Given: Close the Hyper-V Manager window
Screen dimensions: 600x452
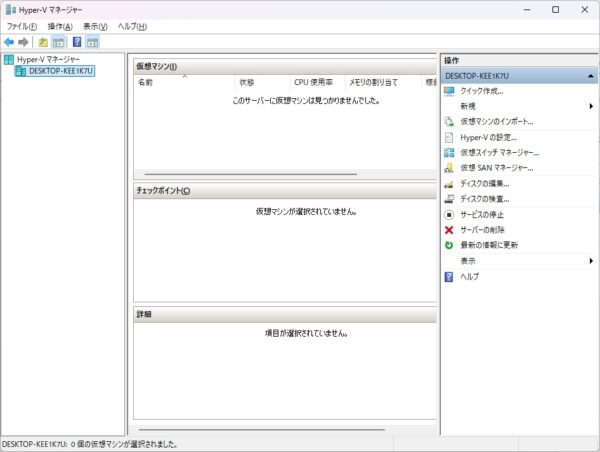Looking at the screenshot, I should pos(585,10).
